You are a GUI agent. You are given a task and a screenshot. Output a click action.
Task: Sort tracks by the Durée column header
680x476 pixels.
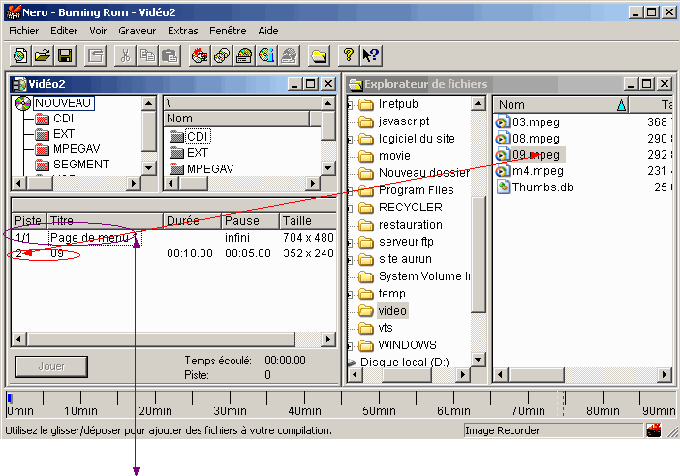point(192,221)
